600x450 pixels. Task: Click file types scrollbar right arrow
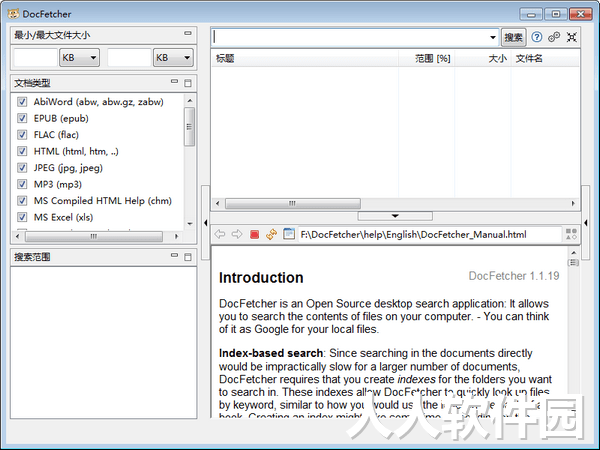[x=176, y=236]
